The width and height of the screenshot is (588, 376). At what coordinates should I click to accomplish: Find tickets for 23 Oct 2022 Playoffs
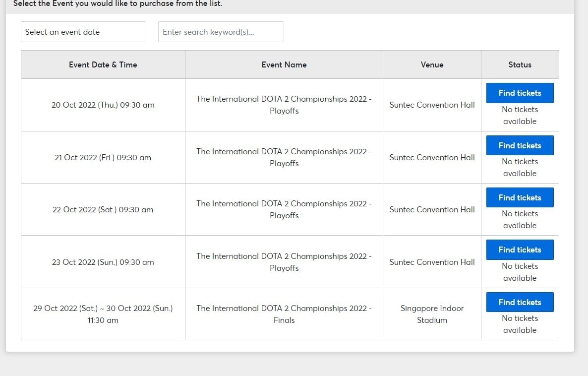click(x=520, y=250)
